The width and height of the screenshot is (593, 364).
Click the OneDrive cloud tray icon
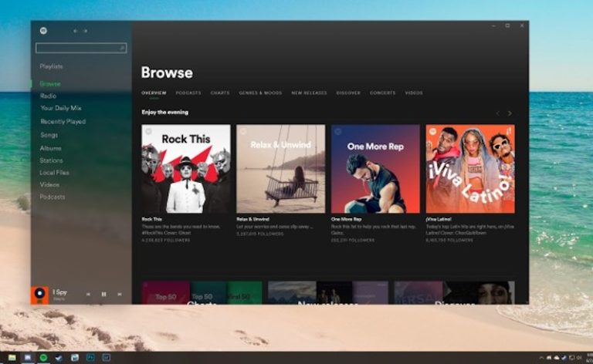556,358
